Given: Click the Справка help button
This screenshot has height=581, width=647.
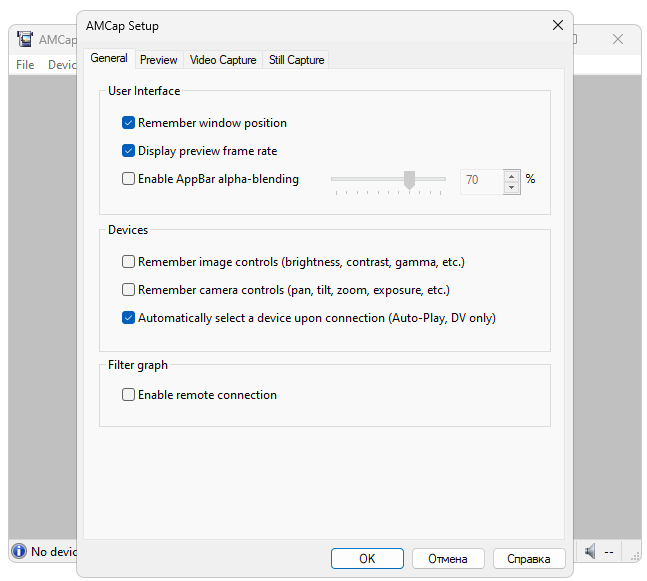Looking at the screenshot, I should tap(529, 559).
